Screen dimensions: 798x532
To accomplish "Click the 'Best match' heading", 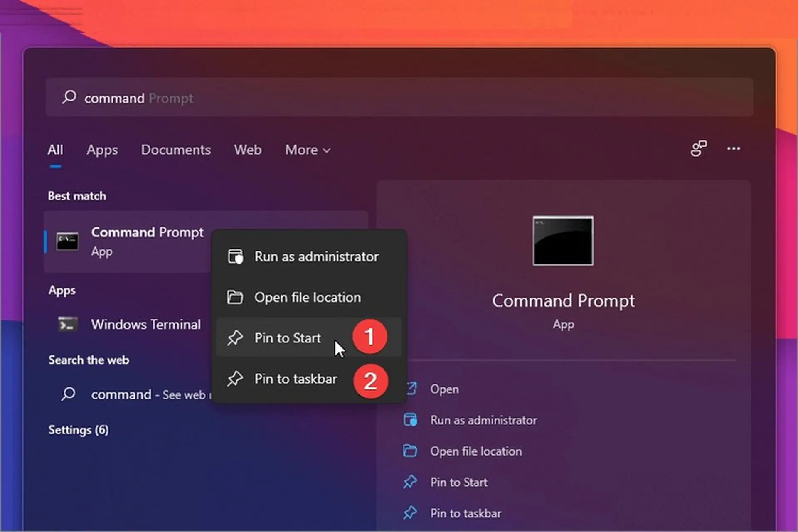I will [77, 196].
